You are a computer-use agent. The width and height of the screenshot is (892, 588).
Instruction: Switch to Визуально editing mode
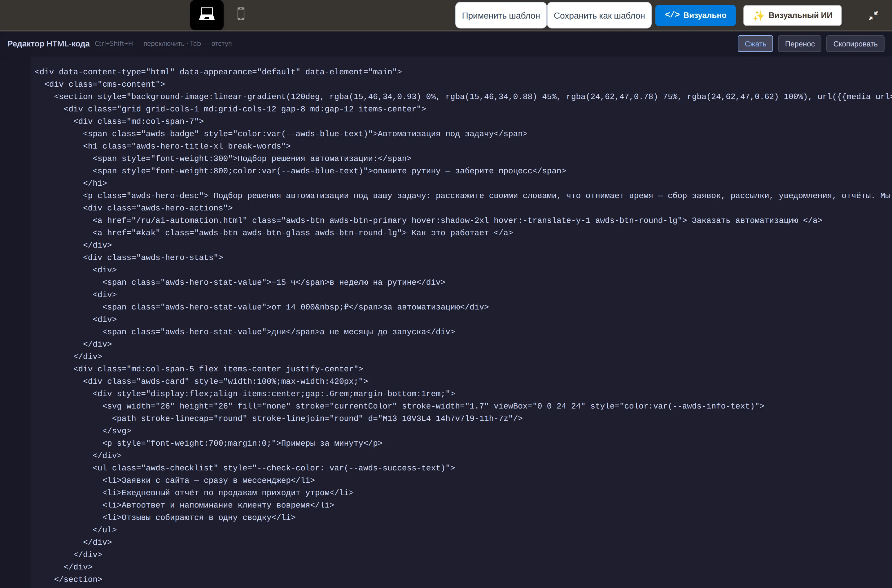695,15
